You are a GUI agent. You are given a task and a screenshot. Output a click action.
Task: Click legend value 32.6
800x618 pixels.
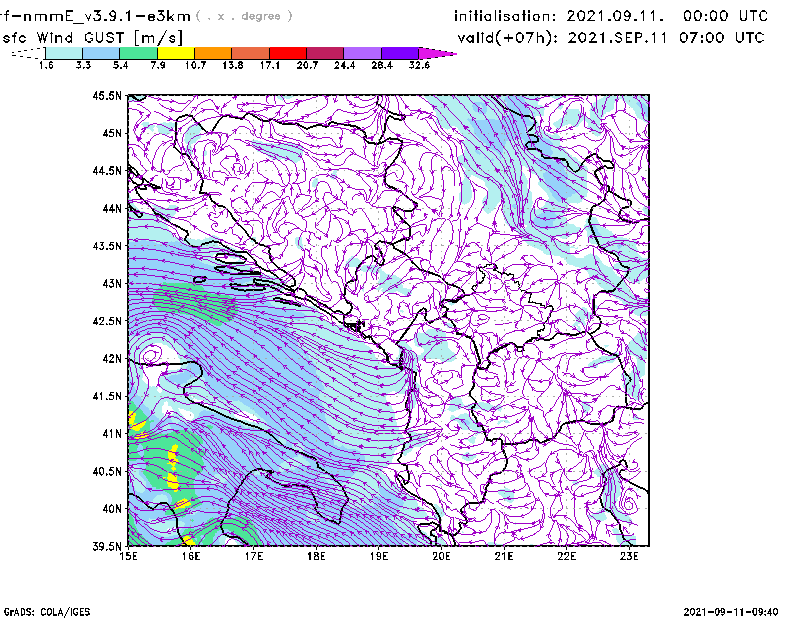click(419, 65)
